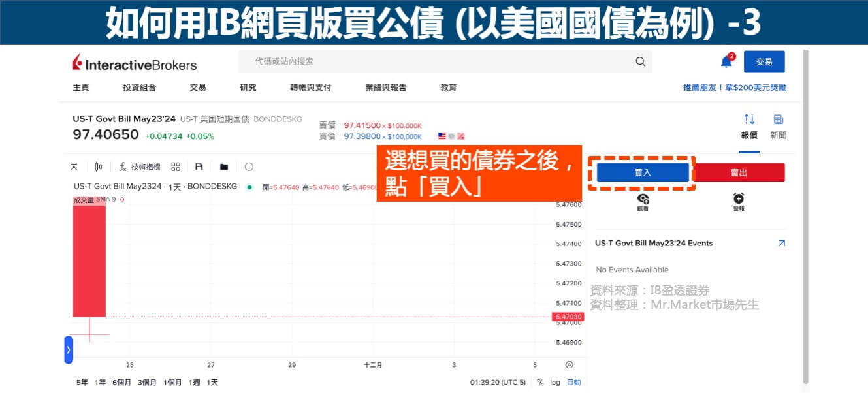
Task: Click the save chart floppy icon
Action: [199, 166]
